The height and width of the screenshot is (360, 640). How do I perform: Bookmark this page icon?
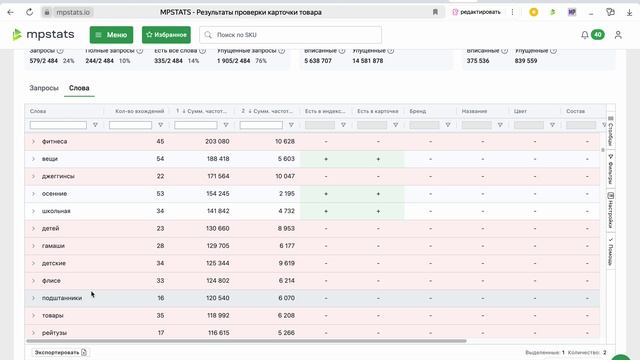pyautogui.click(x=435, y=12)
